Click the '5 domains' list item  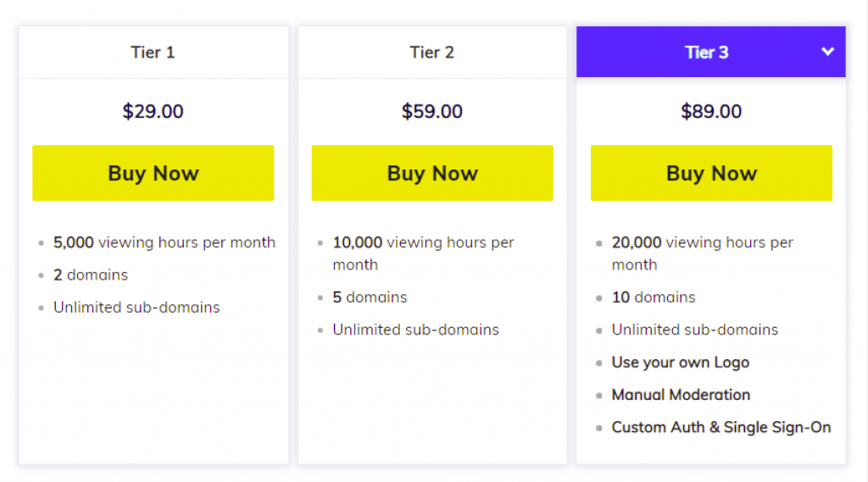pos(370,297)
